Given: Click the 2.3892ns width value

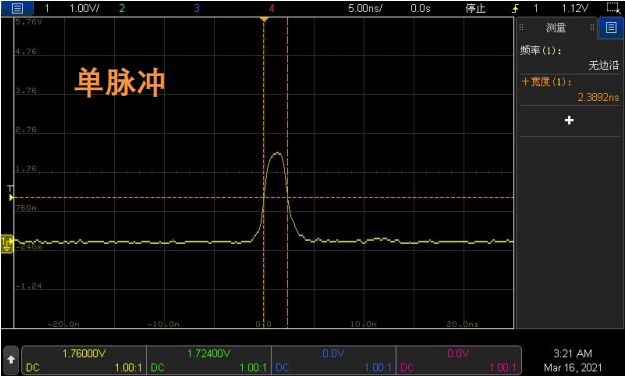Looking at the screenshot, I should point(598,97).
